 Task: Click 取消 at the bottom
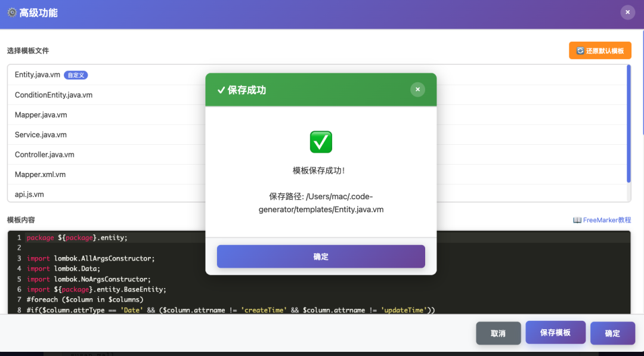point(498,333)
